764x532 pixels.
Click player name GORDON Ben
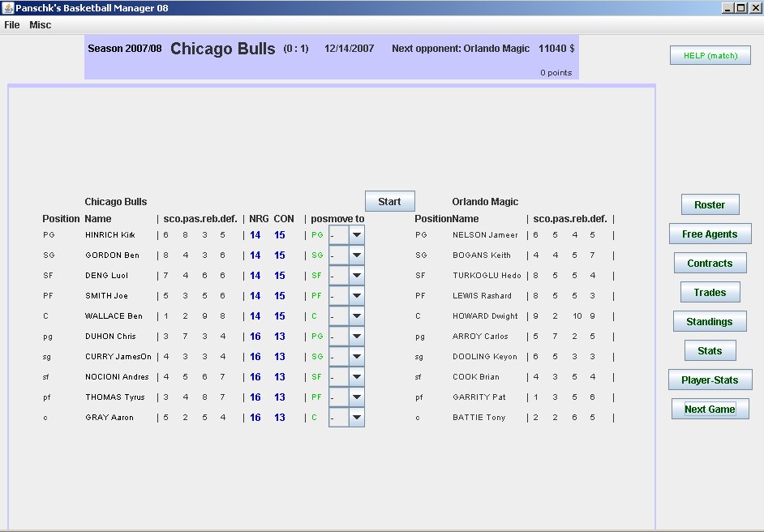pyautogui.click(x=112, y=255)
